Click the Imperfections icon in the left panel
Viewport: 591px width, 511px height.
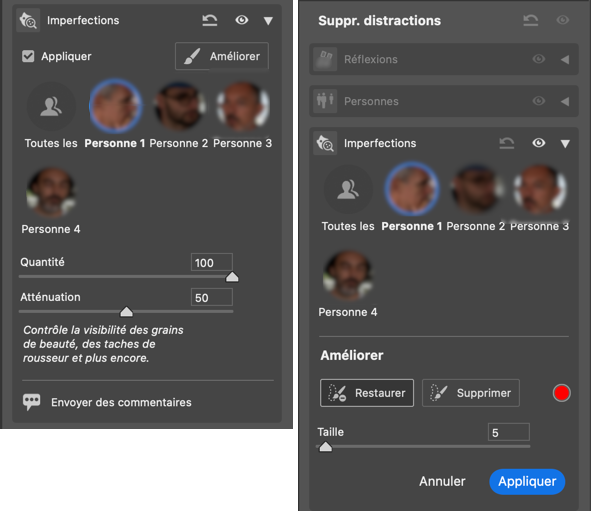[28, 20]
